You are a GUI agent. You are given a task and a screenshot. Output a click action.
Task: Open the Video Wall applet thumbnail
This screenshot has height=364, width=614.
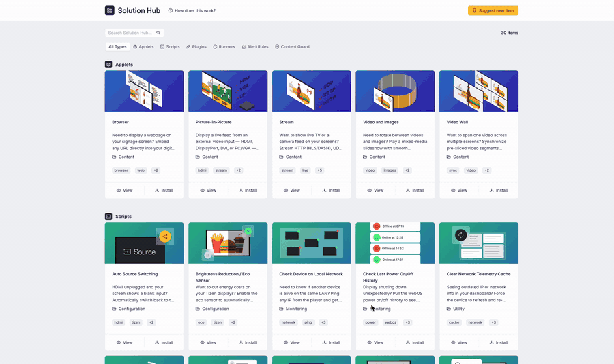click(x=479, y=91)
